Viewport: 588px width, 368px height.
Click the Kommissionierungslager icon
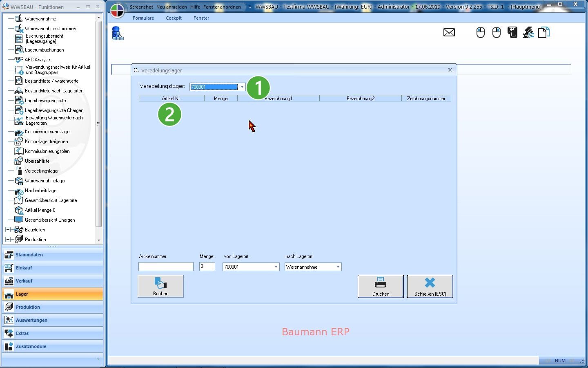tap(19, 132)
